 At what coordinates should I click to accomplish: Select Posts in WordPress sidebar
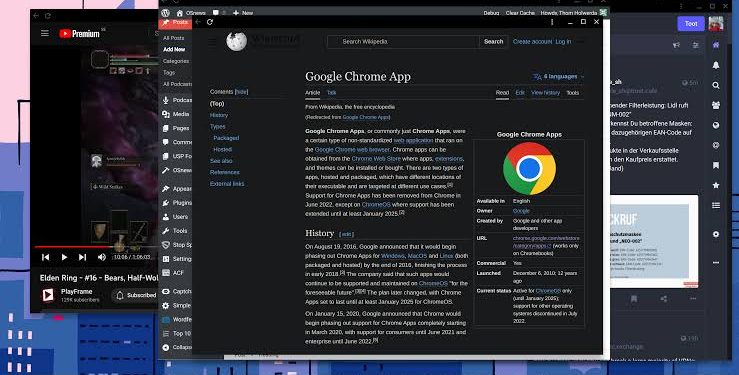[x=175, y=23]
